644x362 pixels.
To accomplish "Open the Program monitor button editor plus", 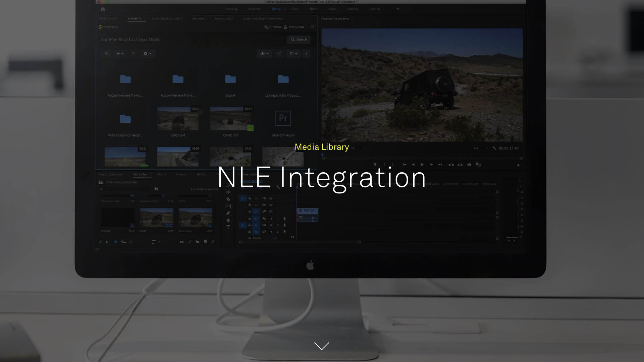I will [518, 165].
